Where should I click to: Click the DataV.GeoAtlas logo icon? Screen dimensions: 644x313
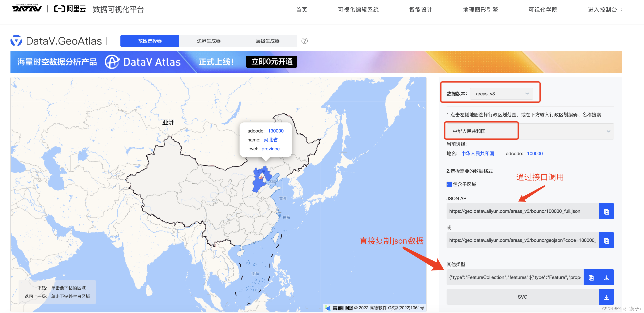16,41
